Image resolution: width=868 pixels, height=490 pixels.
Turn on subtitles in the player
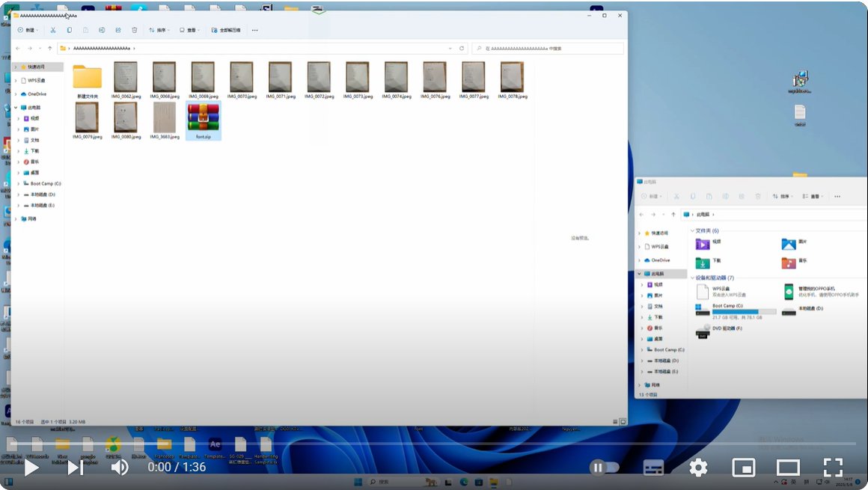[x=653, y=468]
